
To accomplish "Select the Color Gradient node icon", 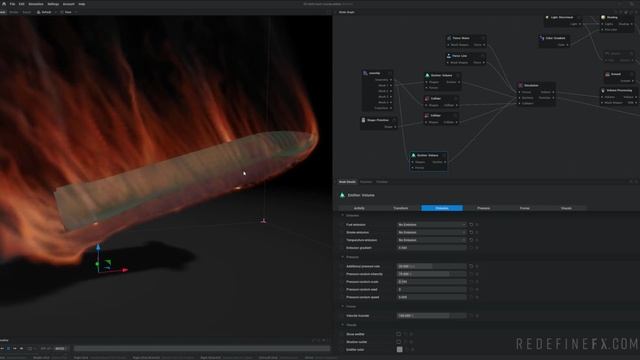I will (542, 38).
